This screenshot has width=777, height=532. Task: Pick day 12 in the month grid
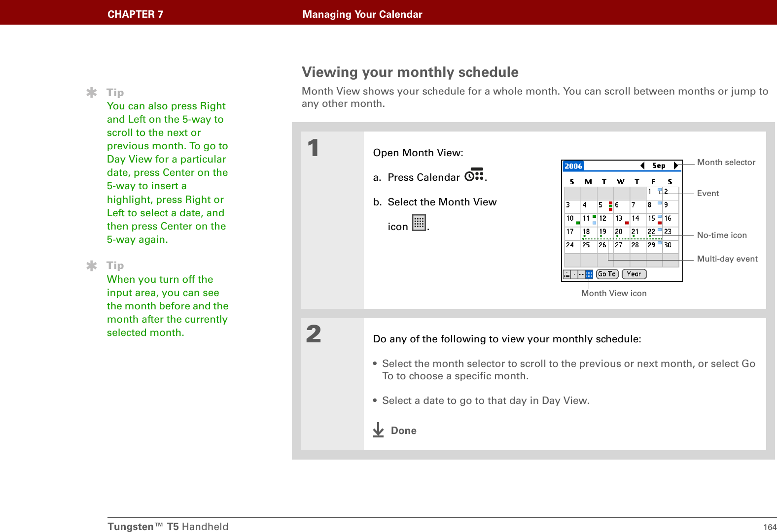[x=605, y=220]
